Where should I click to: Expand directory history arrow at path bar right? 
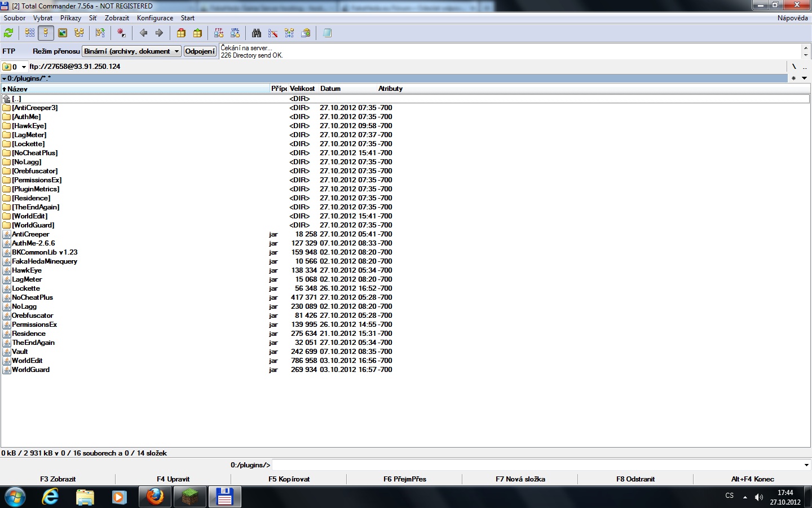[804, 78]
